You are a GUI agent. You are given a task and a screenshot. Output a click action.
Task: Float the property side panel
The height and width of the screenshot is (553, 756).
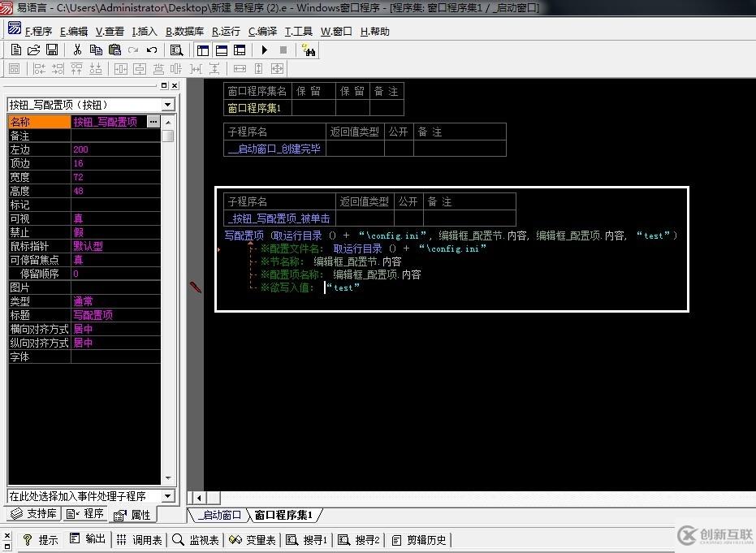click(164, 85)
